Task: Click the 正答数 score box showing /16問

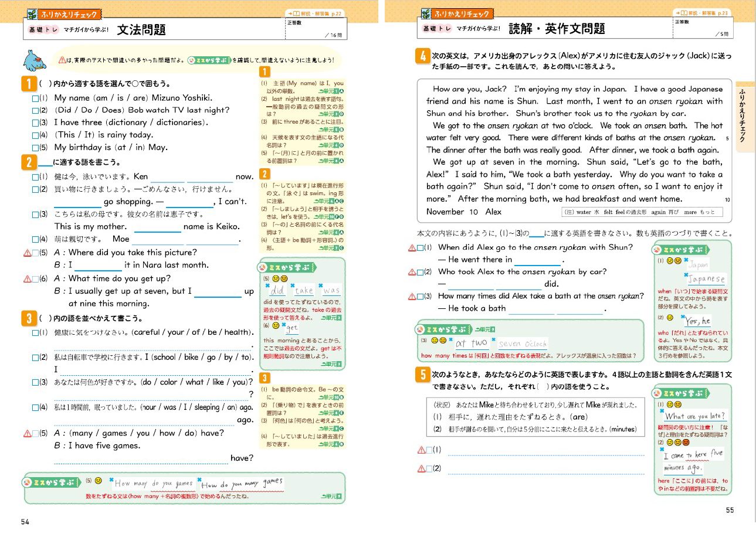Action: [x=317, y=29]
